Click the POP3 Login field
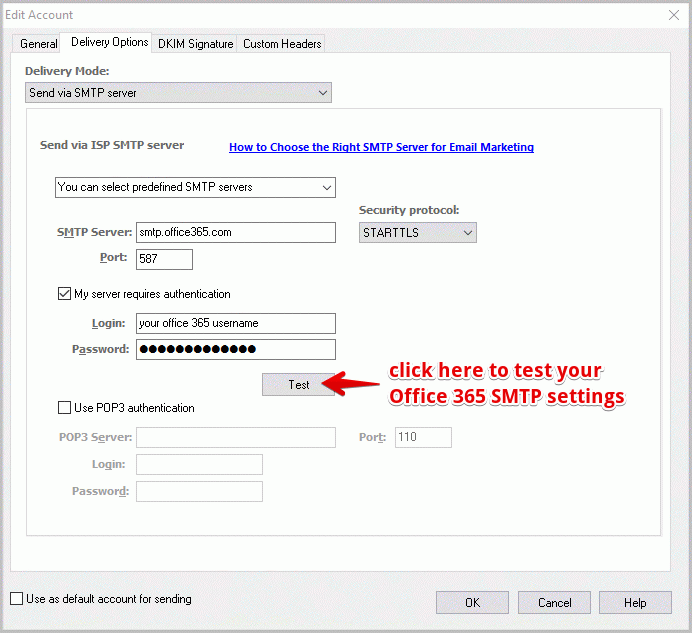Image resolution: width=692 pixels, height=633 pixels. (x=199, y=464)
